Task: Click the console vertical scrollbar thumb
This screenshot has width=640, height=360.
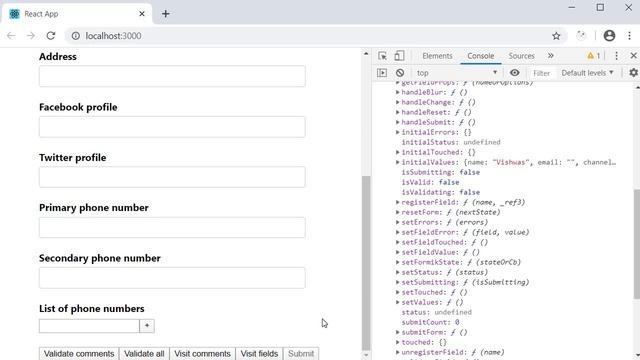Action: [x=637, y=244]
